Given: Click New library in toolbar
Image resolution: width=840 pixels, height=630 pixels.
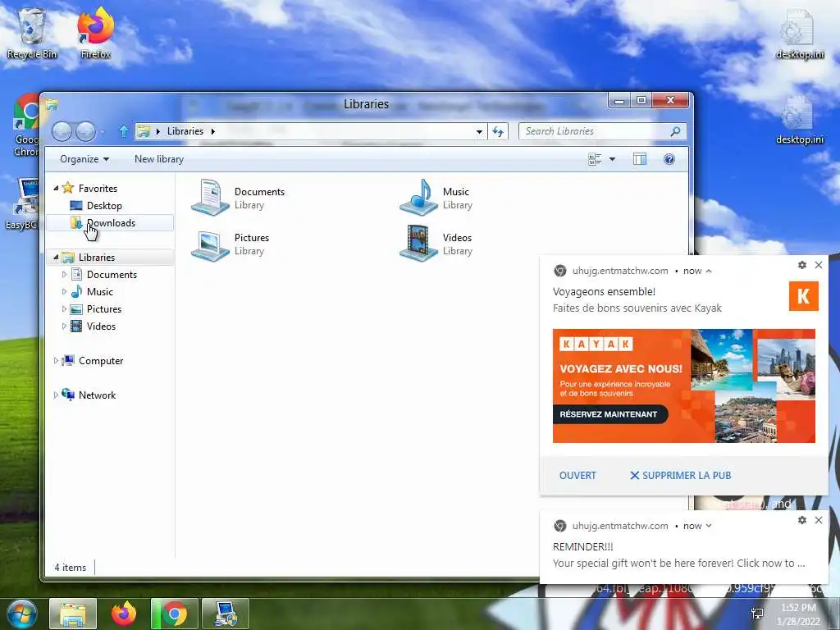Looking at the screenshot, I should tap(159, 159).
